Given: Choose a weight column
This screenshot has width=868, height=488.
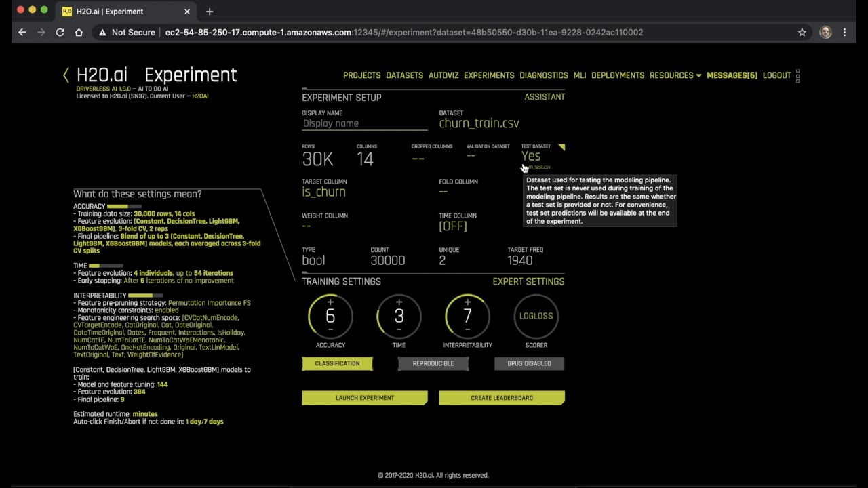Looking at the screenshot, I should 307,226.
